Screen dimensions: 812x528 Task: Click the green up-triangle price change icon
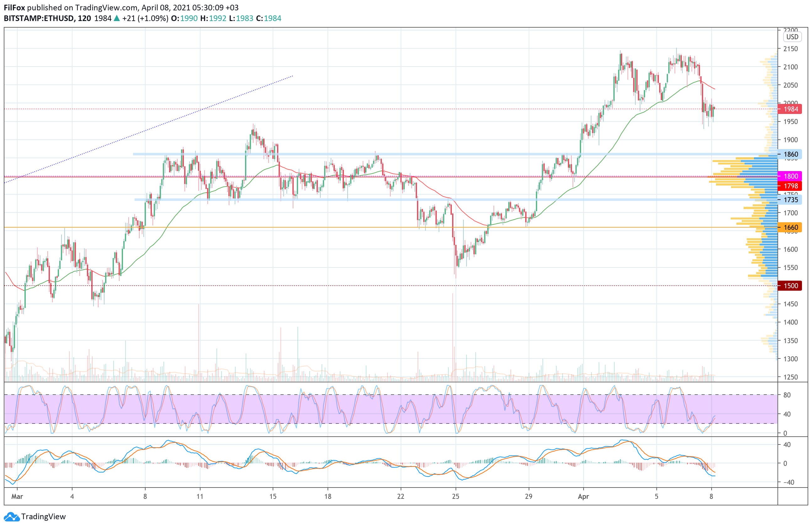click(117, 19)
